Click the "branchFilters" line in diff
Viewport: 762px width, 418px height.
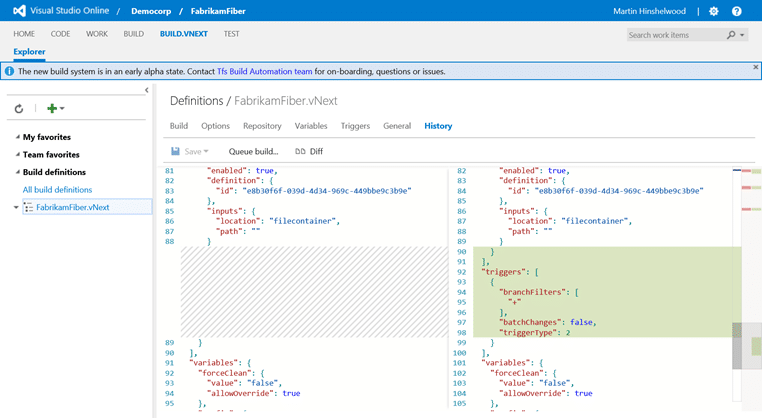click(538, 292)
